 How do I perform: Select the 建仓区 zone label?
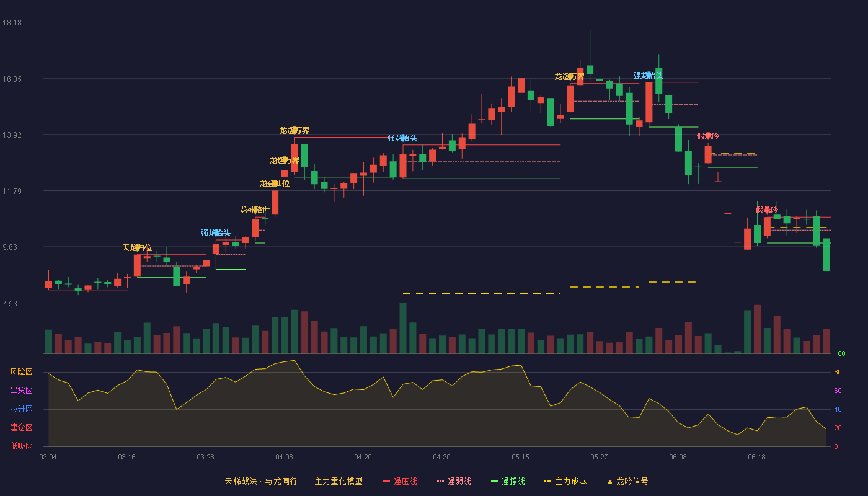tap(21, 428)
